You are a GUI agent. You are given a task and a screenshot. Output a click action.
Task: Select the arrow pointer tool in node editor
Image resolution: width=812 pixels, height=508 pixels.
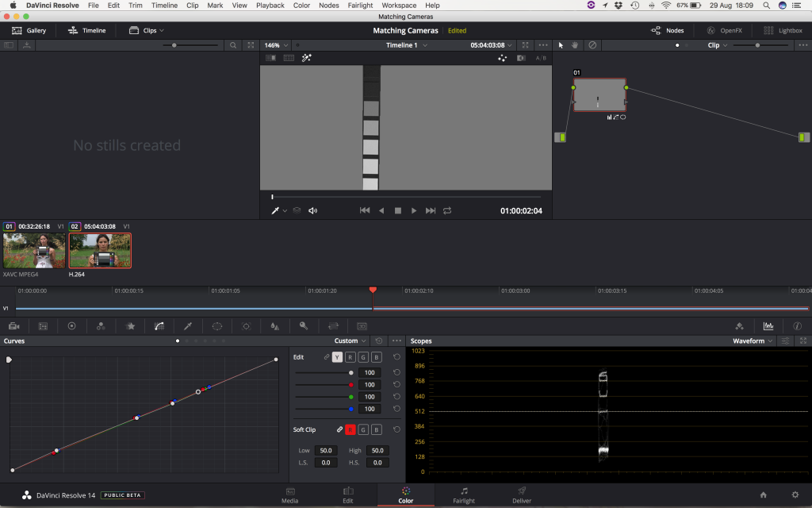(x=561, y=45)
